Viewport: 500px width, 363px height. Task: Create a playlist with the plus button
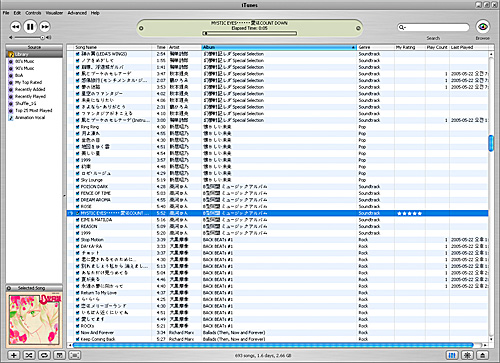[14, 355]
